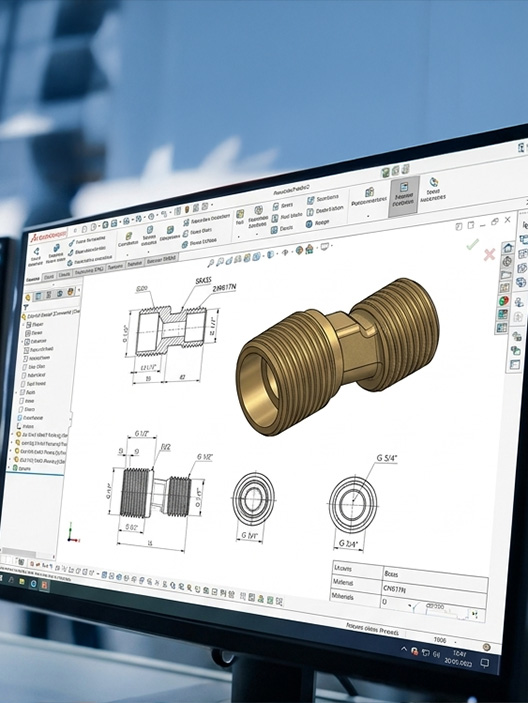This screenshot has height=703, width=528.
Task: Switch to the rightmost command manager tab
Action: (161, 259)
